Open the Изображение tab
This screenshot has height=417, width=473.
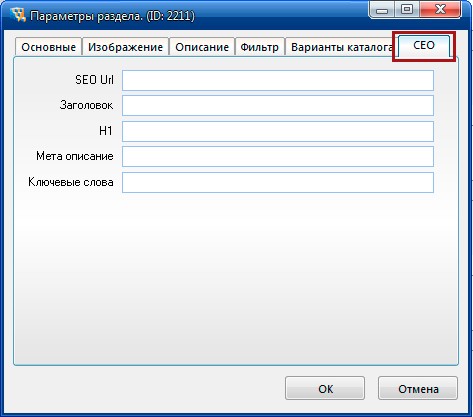pos(125,47)
